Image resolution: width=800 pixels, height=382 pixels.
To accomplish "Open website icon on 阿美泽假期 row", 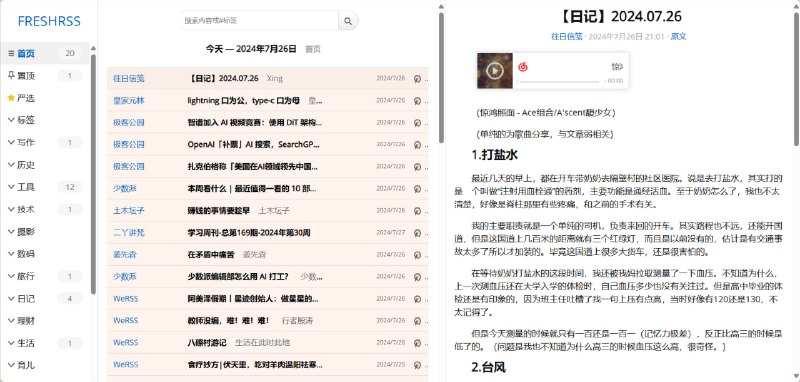I will tap(417, 299).
